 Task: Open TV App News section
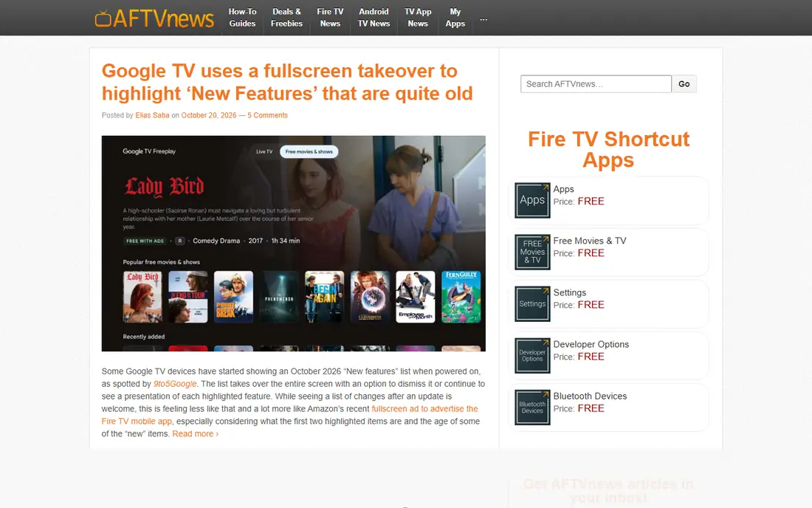418,18
